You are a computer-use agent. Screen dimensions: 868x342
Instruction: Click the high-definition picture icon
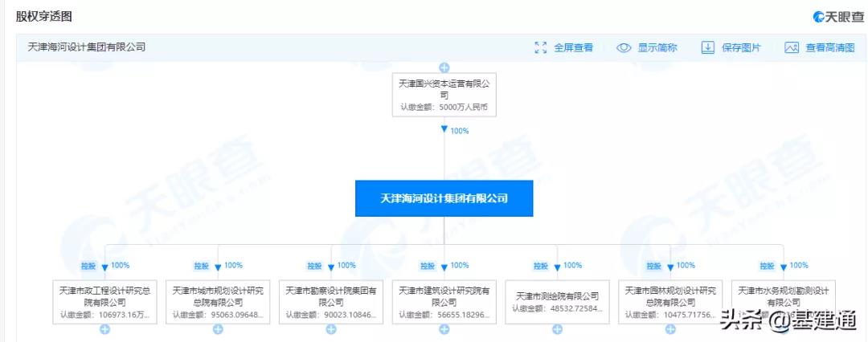[x=792, y=47]
